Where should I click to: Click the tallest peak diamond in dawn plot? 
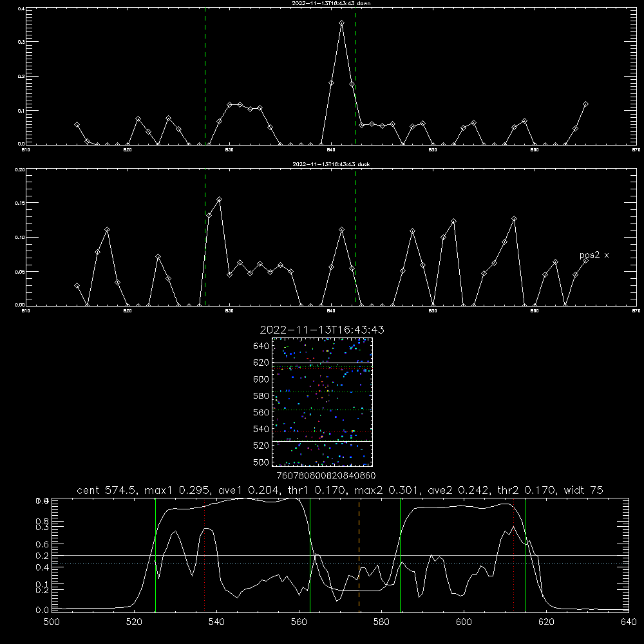342,23
